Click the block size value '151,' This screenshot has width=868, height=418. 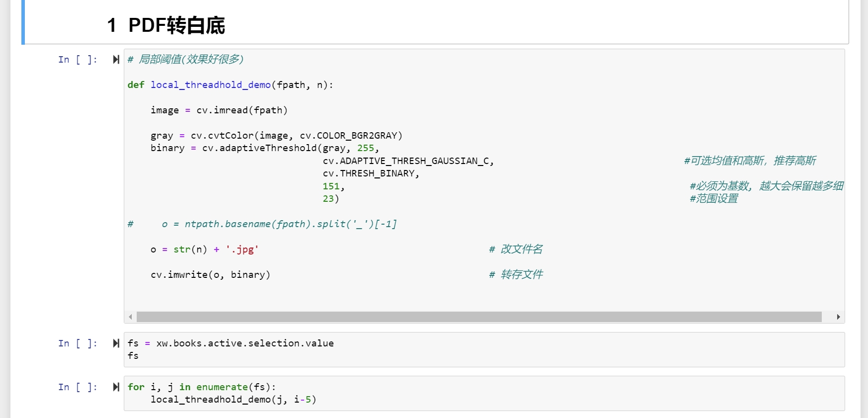[x=334, y=186]
